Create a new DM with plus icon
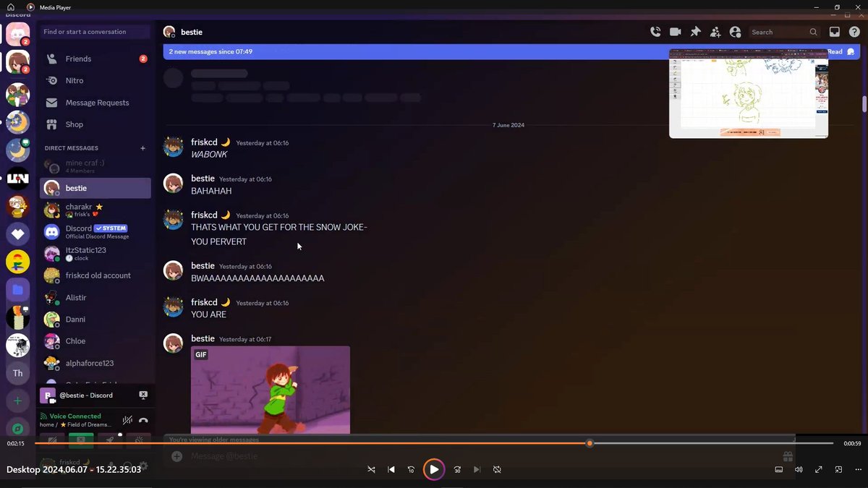868x488 pixels. click(142, 148)
